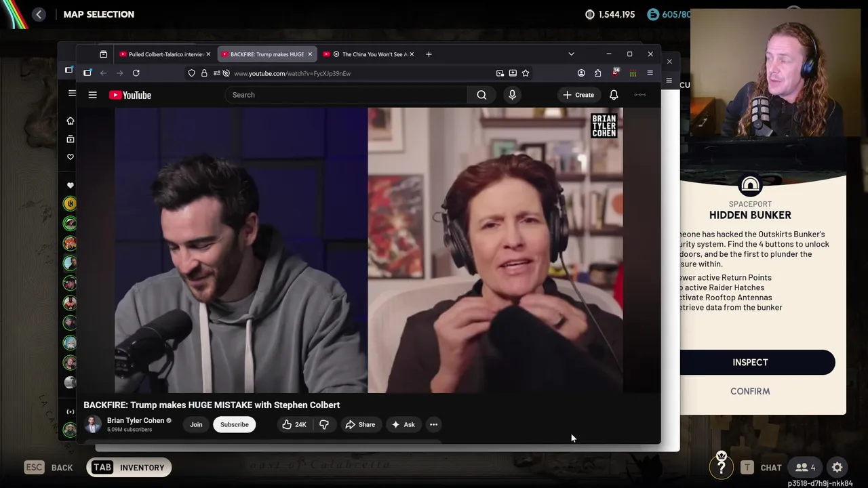Image resolution: width=868 pixels, height=488 pixels.
Task: Click the browser address bar URL
Action: click(x=292, y=73)
